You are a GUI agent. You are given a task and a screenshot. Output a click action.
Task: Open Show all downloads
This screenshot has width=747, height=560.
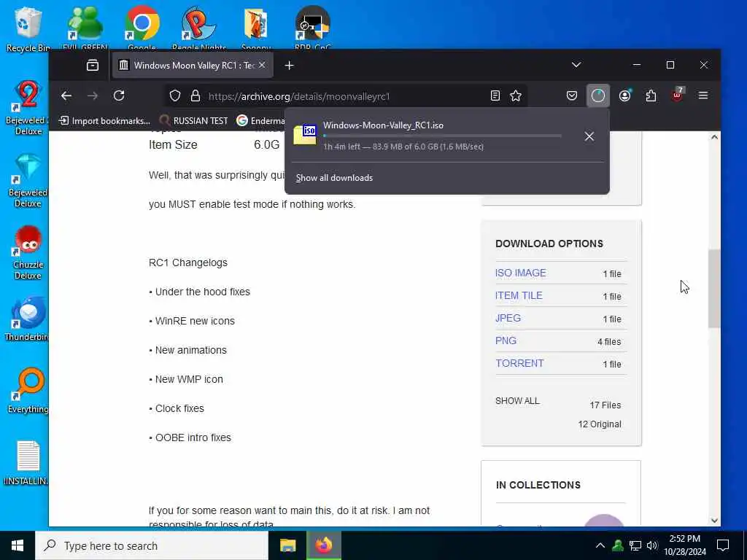[x=334, y=178]
